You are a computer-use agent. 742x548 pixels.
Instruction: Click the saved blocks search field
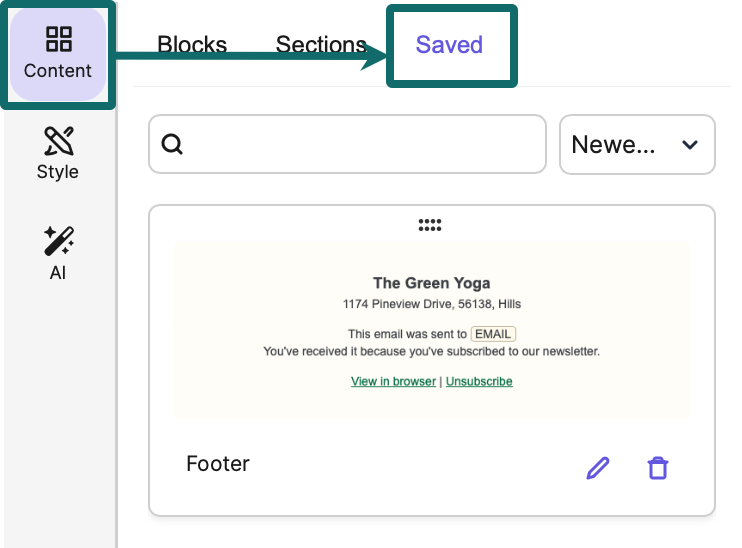[x=360, y=145]
